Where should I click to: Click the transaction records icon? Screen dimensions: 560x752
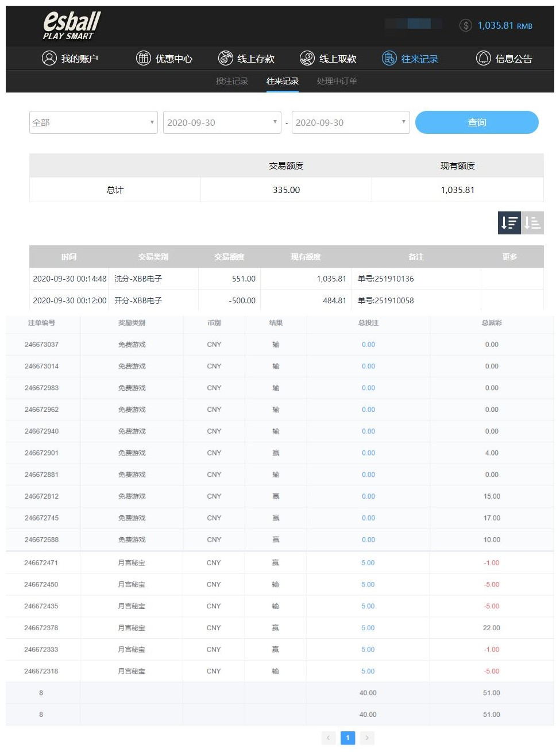[389, 58]
